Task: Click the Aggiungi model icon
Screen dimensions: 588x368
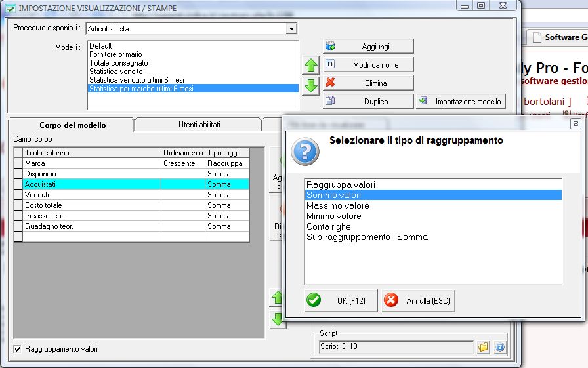Action: [330, 46]
